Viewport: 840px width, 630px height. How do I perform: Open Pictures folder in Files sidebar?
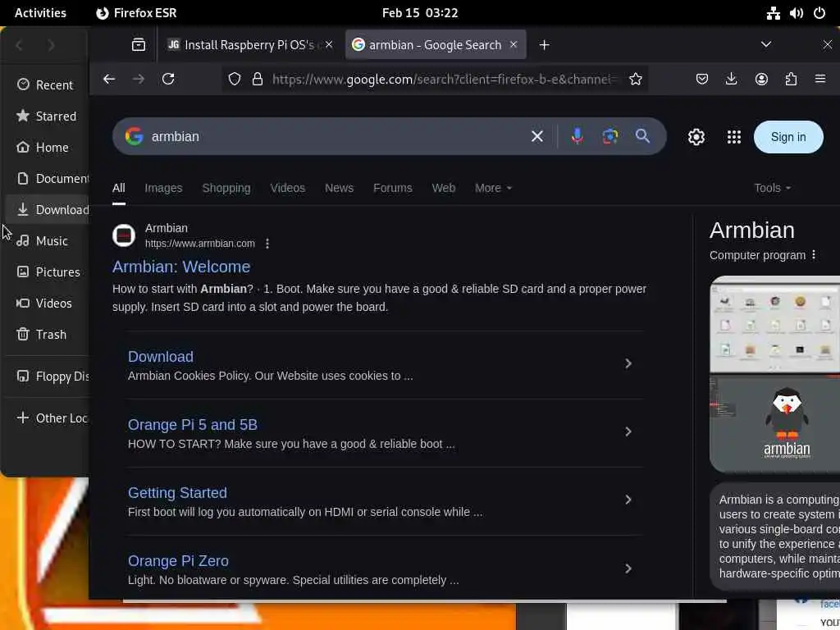(46, 272)
